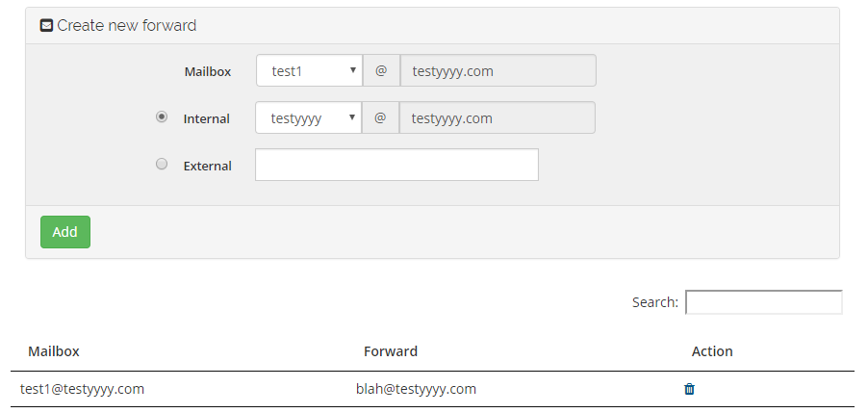Screen dimensions: 868x413
Task: Sort the table by Forward column header
Action: (391, 351)
